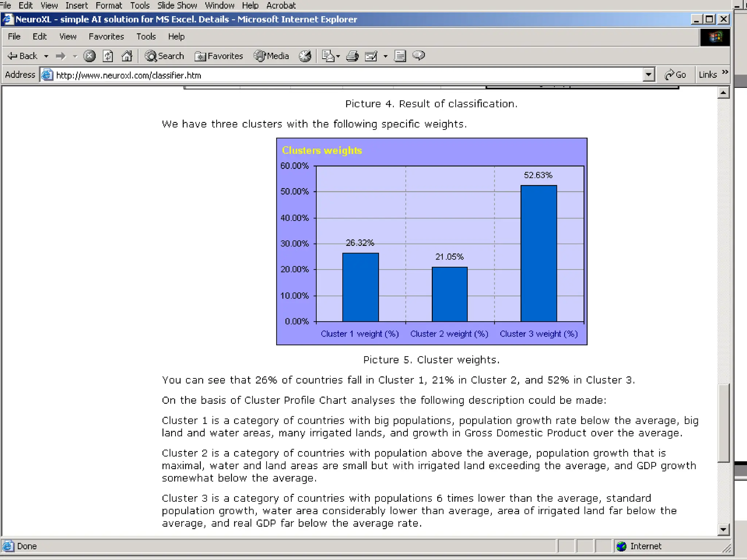The image size is (747, 560).
Task: Click the Stop loading icon
Action: (89, 56)
